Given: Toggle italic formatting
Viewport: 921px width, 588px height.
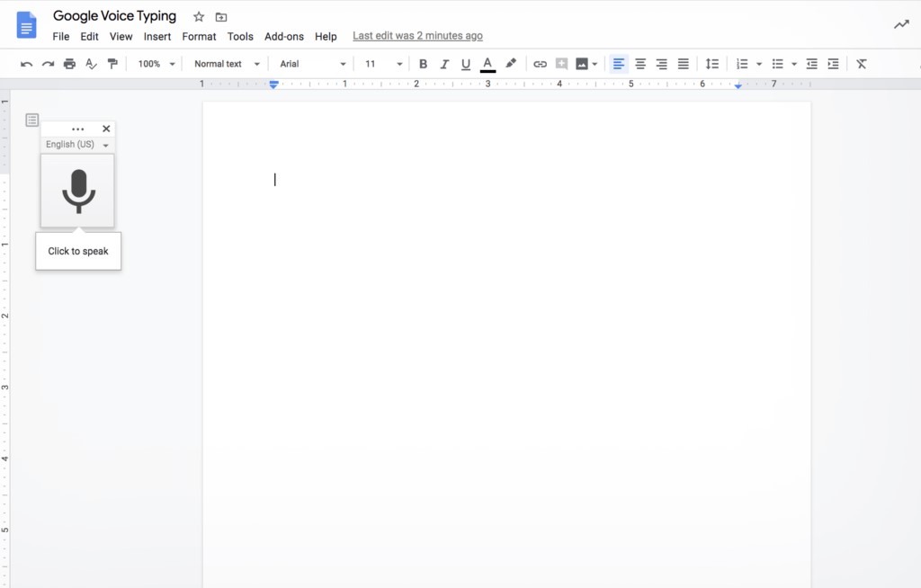Looking at the screenshot, I should (443, 64).
